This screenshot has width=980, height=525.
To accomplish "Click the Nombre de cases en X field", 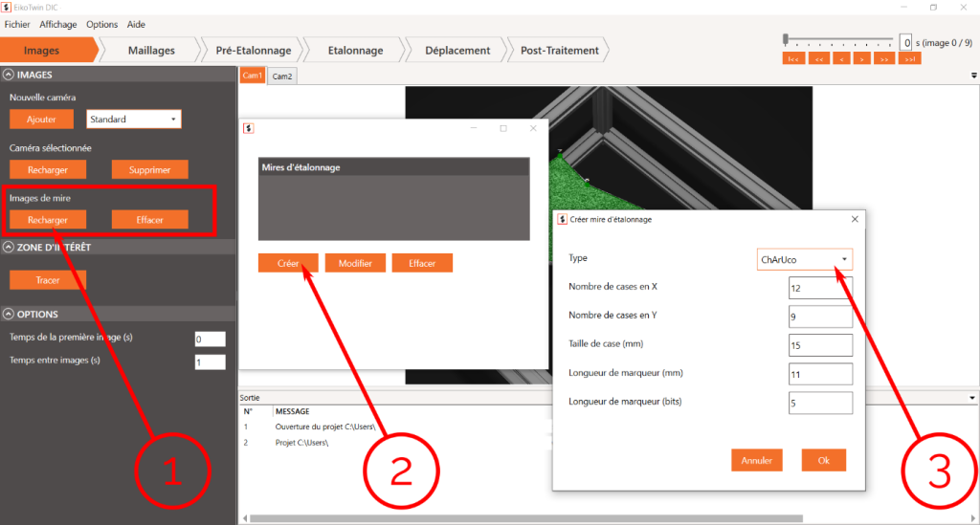I will point(820,289).
